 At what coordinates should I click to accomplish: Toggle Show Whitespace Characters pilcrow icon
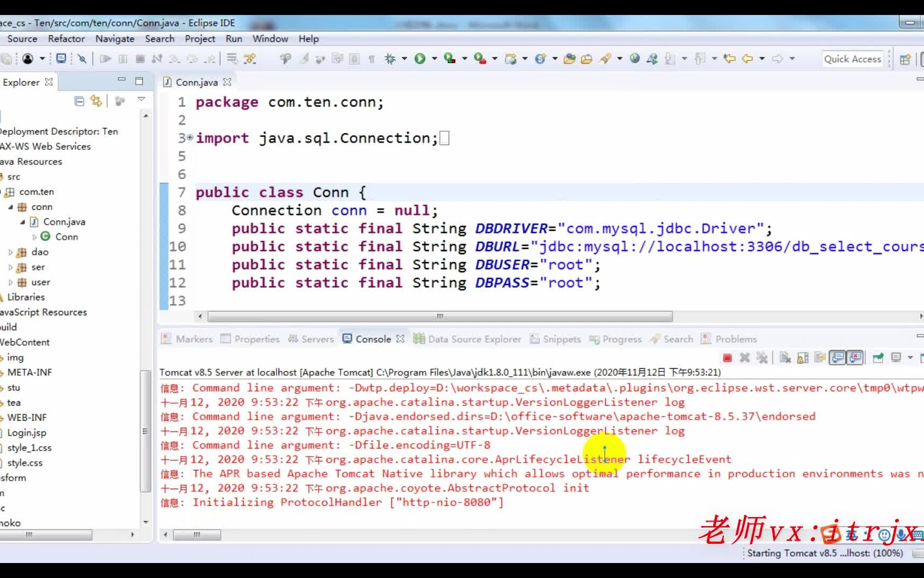pos(372,59)
